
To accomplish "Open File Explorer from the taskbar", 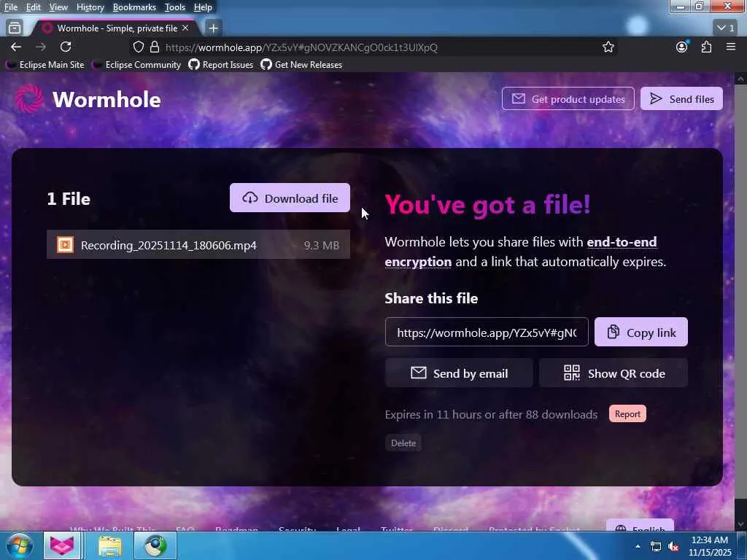I will point(110,545).
